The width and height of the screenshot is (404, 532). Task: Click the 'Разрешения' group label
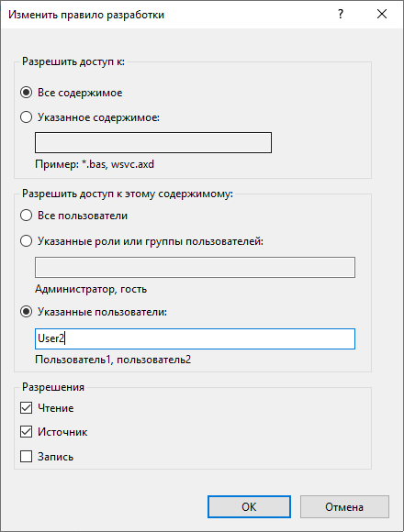point(53,387)
